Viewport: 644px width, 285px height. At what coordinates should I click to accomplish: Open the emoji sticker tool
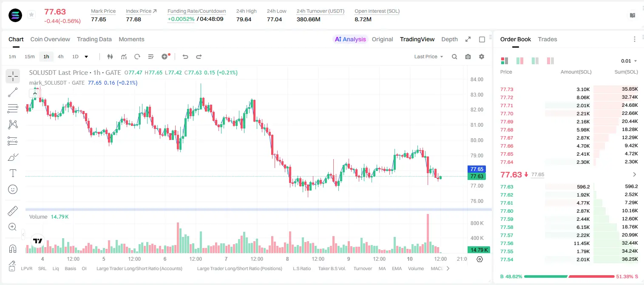pos(13,189)
